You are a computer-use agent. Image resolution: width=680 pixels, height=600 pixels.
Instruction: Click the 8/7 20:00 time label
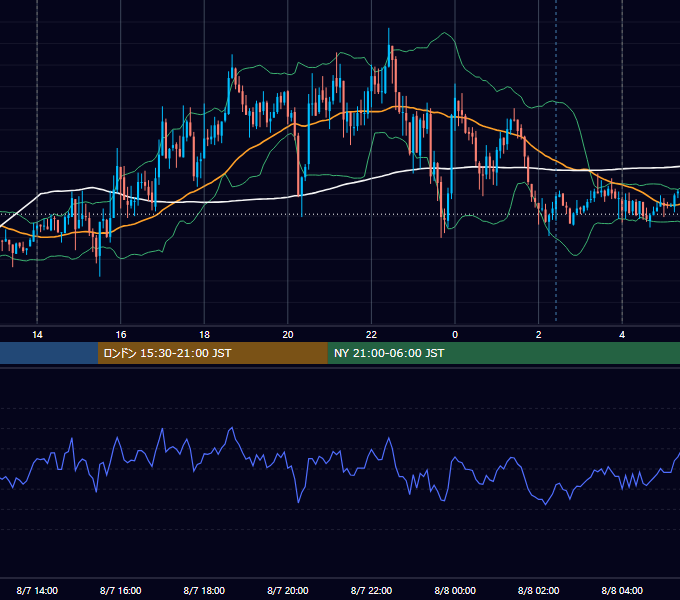pos(288,590)
